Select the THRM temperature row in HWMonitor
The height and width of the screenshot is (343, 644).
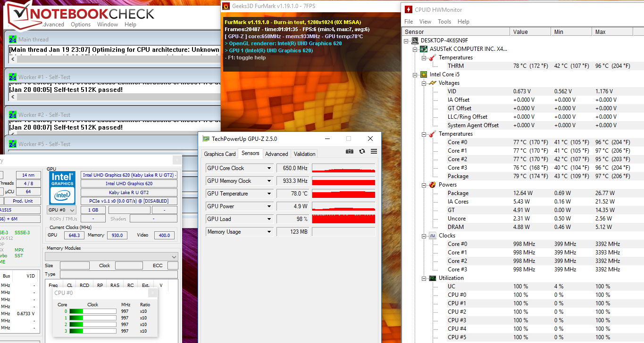(523, 66)
